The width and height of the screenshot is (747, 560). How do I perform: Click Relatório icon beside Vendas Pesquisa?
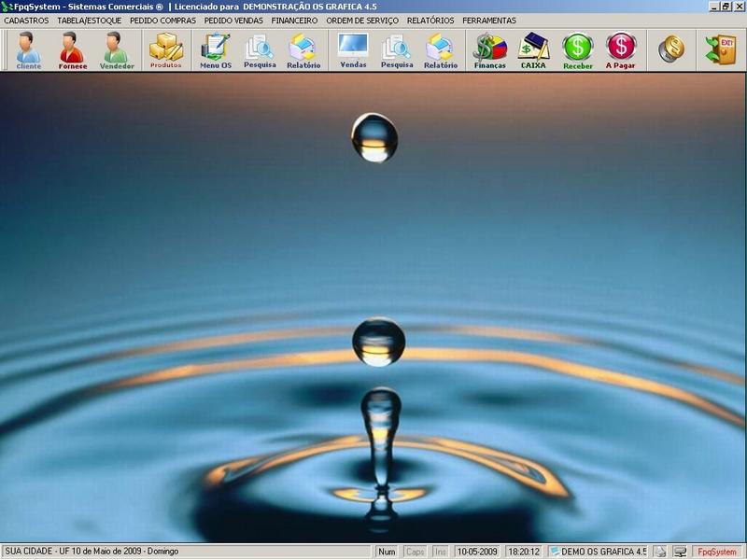(x=441, y=50)
